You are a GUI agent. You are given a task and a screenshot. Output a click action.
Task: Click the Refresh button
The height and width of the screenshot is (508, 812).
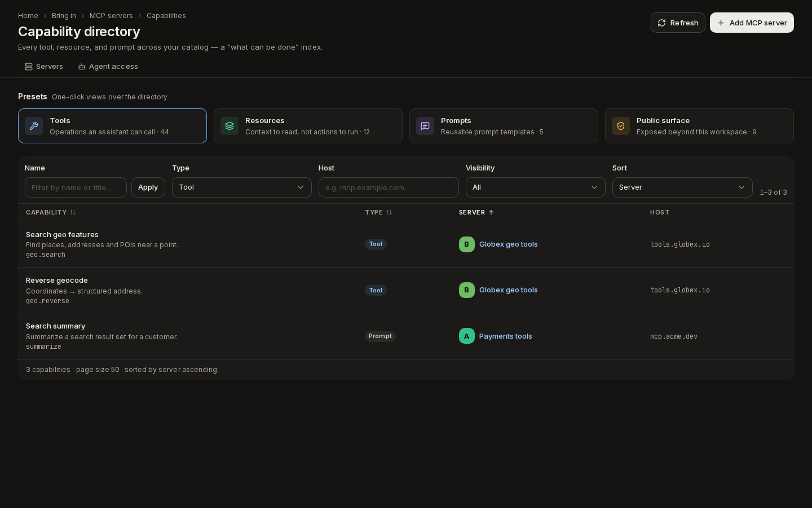coord(678,23)
